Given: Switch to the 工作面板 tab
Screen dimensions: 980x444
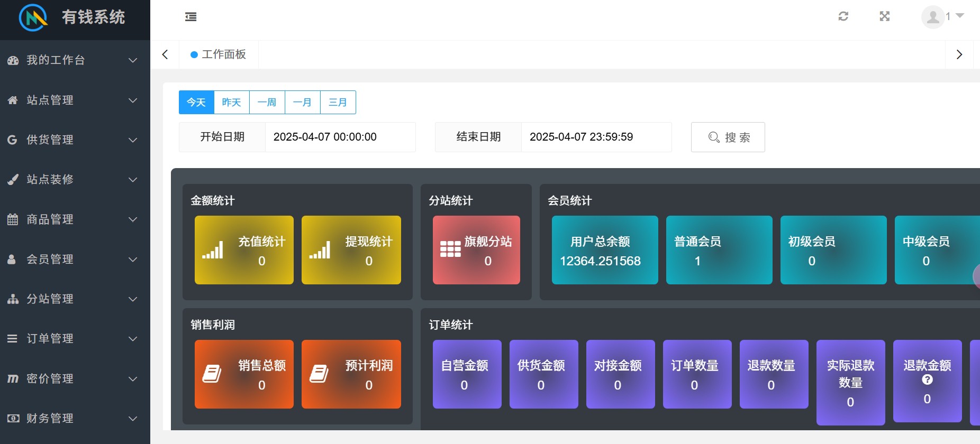Looking at the screenshot, I should (x=219, y=54).
